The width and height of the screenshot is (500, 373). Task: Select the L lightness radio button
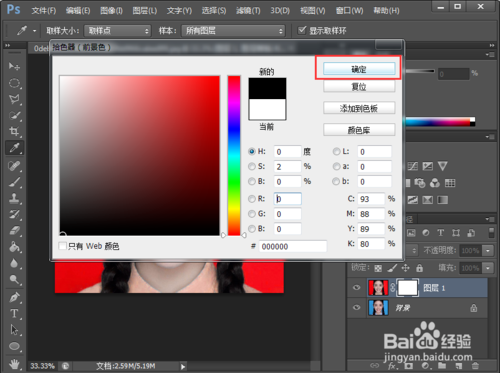(x=336, y=152)
